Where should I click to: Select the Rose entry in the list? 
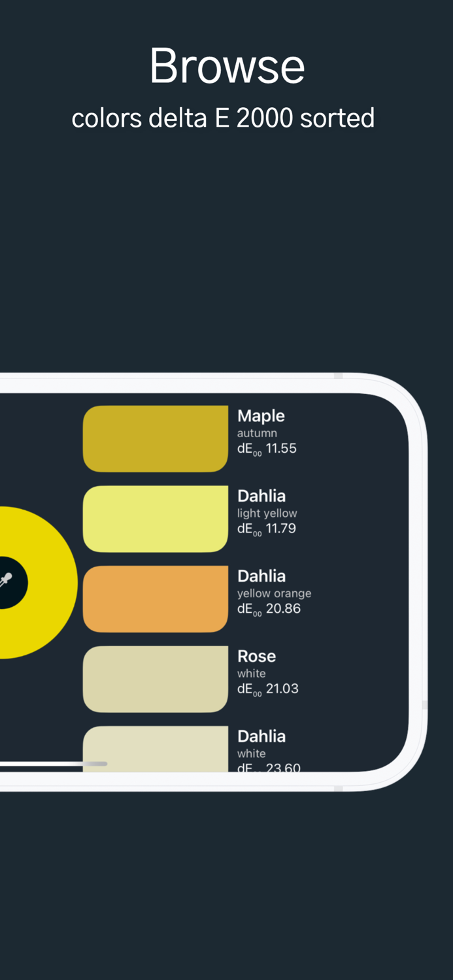(x=256, y=655)
